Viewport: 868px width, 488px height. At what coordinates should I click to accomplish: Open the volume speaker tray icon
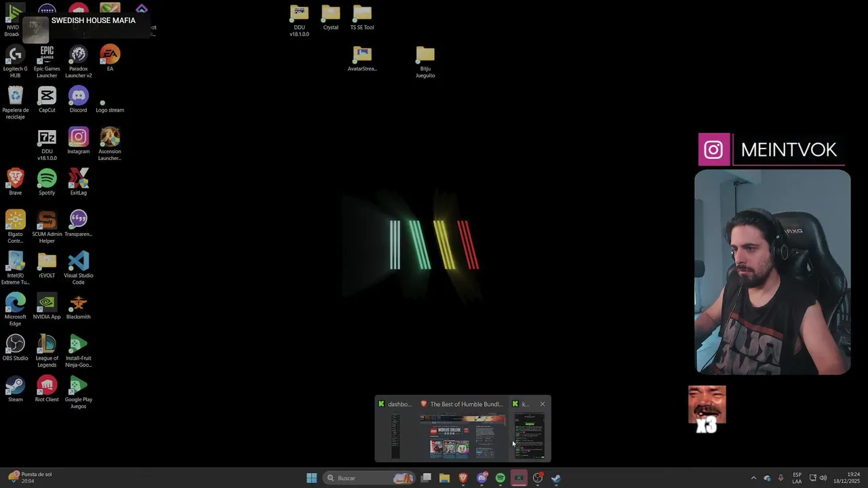[x=823, y=478]
